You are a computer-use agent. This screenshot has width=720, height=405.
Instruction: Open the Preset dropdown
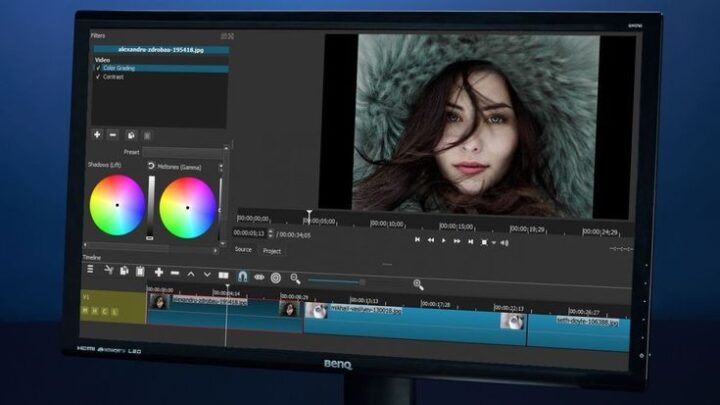[x=184, y=152]
